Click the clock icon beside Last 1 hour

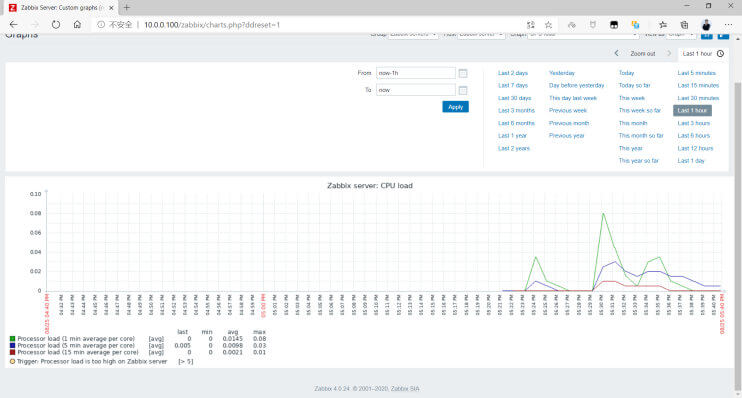coord(720,53)
